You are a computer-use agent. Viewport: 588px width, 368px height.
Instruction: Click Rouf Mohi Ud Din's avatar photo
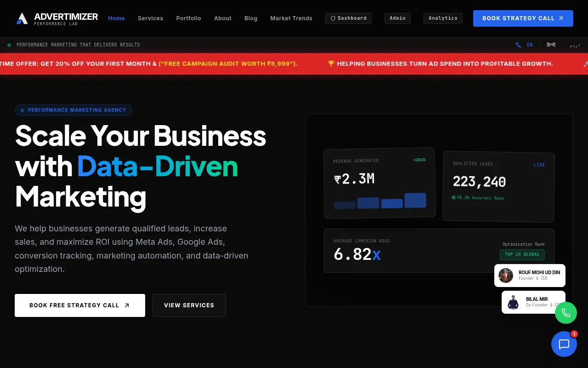tap(506, 276)
